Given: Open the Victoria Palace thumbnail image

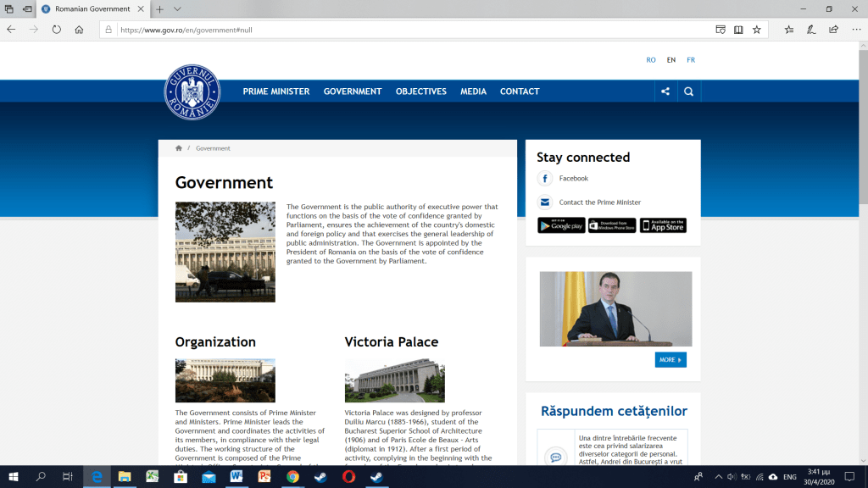Looking at the screenshot, I should 394,380.
